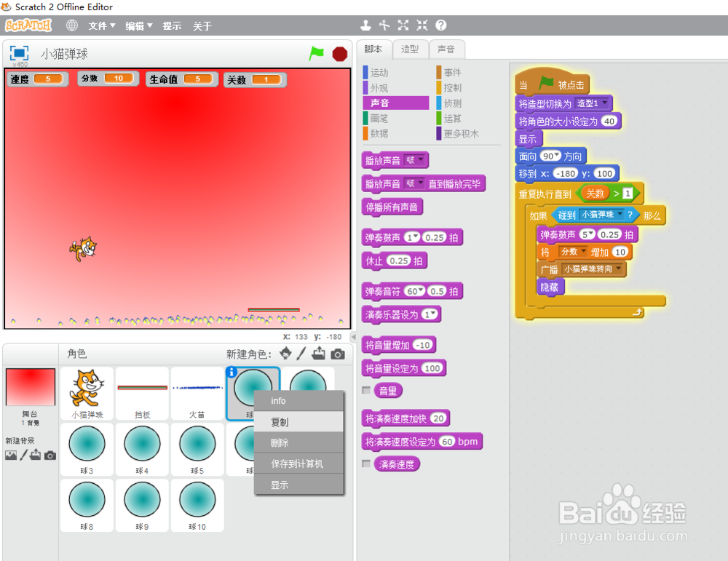Choose 删除 in context menu
This screenshot has height=561, width=728.
click(x=298, y=442)
